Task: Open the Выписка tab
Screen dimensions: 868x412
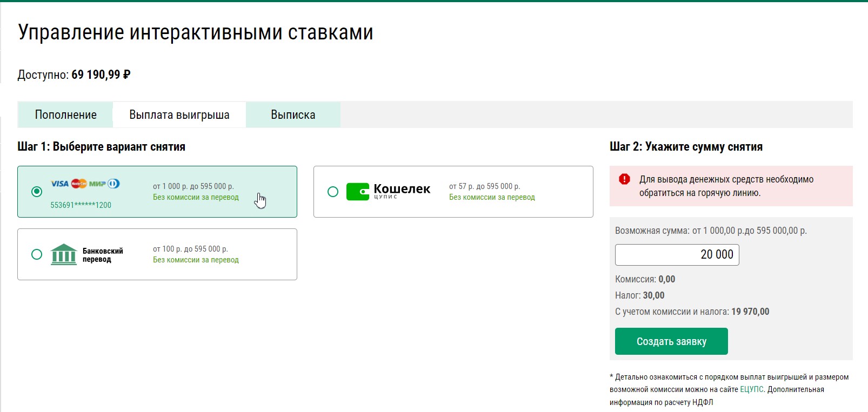Action: point(293,114)
